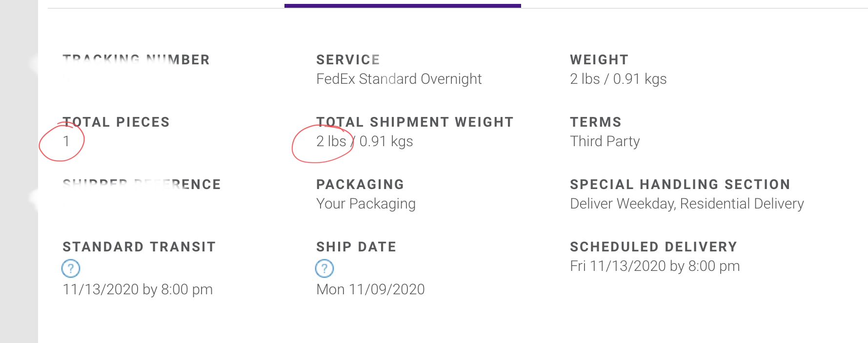Select the value under the Weight heading
Viewport: 868px width, 343px height.
[618, 79]
